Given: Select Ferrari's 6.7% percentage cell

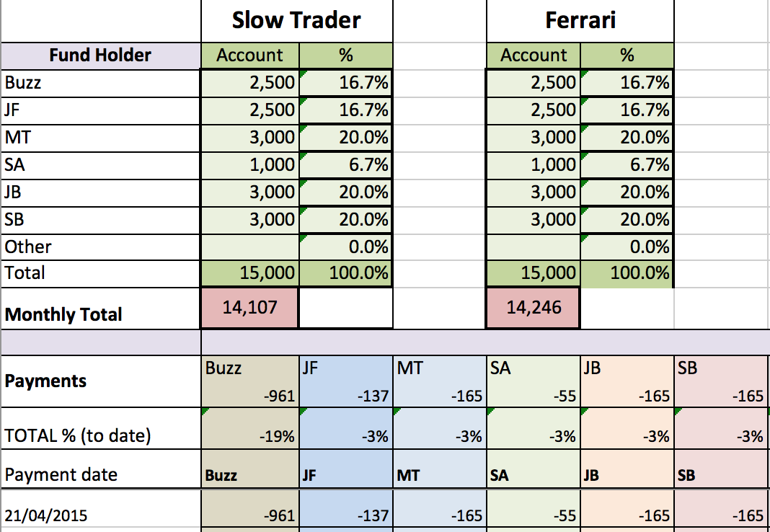Looking at the screenshot, I should [627, 165].
